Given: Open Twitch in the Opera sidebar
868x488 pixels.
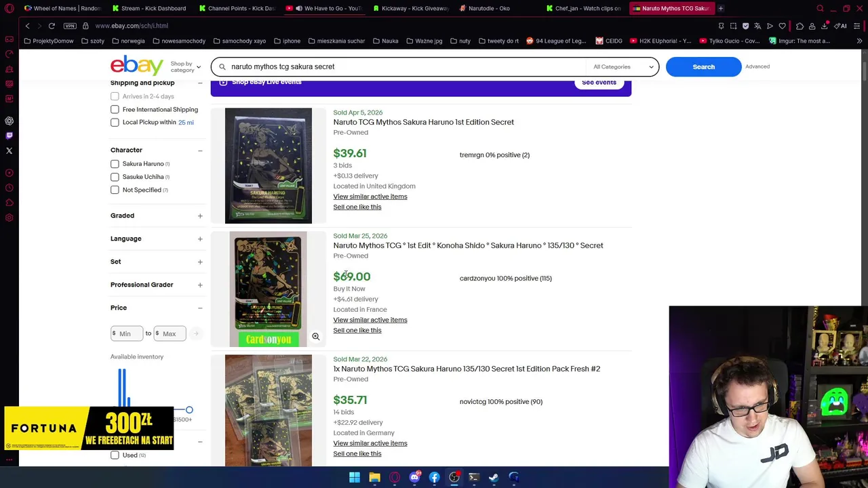Looking at the screenshot, I should tap(9, 136).
